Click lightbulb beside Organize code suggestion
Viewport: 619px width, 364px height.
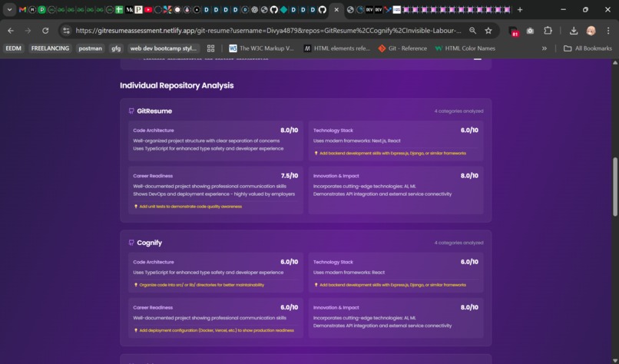[136, 285]
